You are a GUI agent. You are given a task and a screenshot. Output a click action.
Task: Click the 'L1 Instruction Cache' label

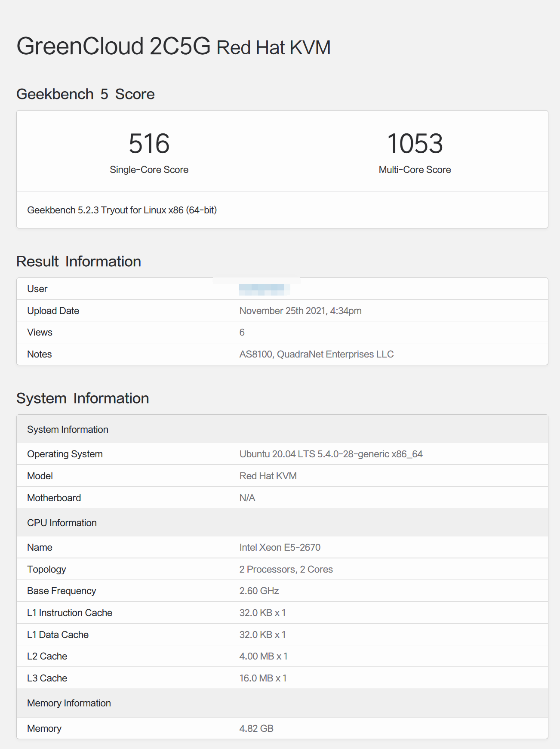(70, 613)
